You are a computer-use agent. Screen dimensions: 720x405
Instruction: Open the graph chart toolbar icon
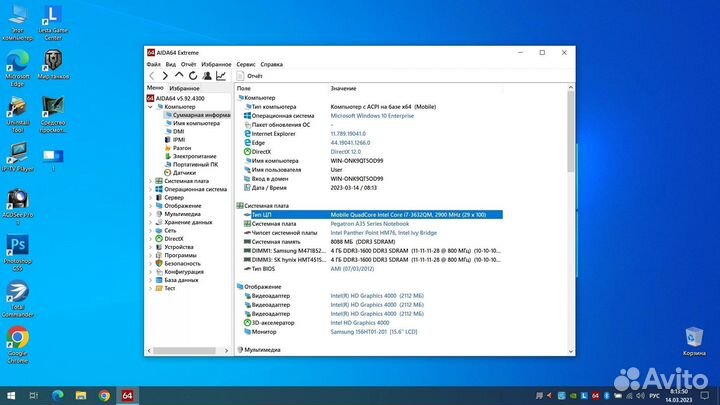tap(221, 76)
